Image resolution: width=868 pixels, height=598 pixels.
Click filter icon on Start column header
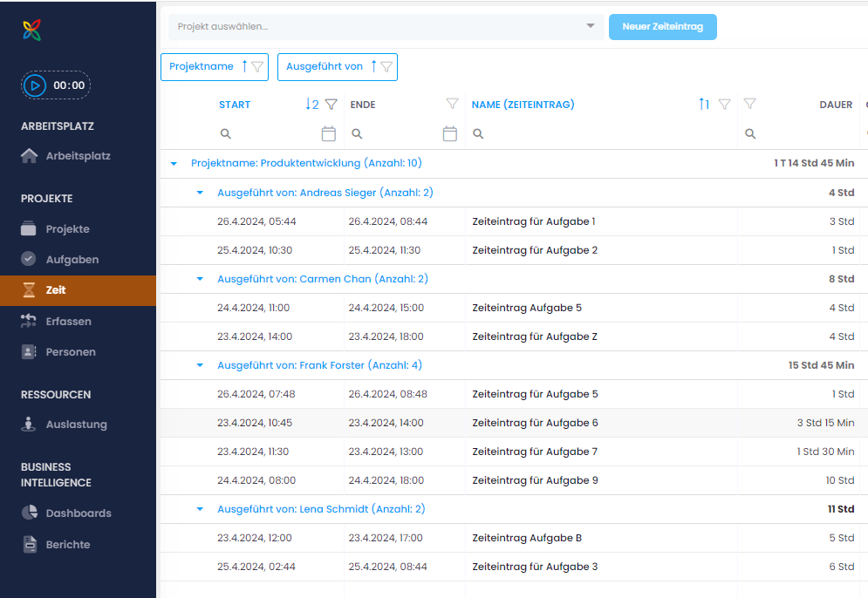pyautogui.click(x=331, y=105)
